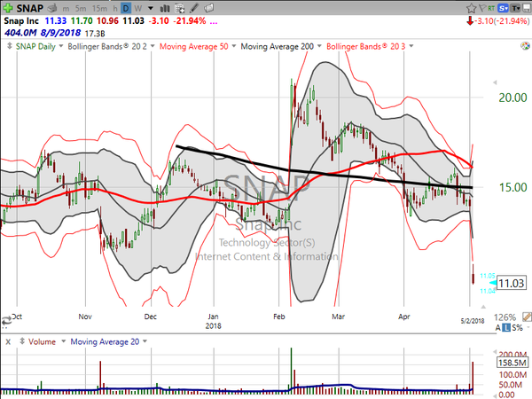Click the flag icon to flag SNAP
Viewport: 532px width, 399px height.
481,8
